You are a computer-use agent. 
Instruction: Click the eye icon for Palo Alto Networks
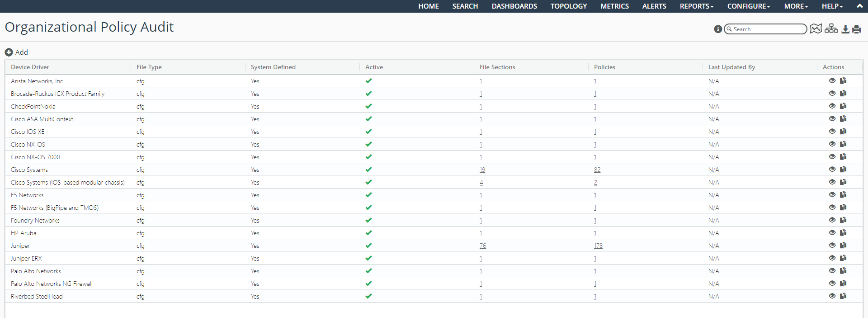832,271
